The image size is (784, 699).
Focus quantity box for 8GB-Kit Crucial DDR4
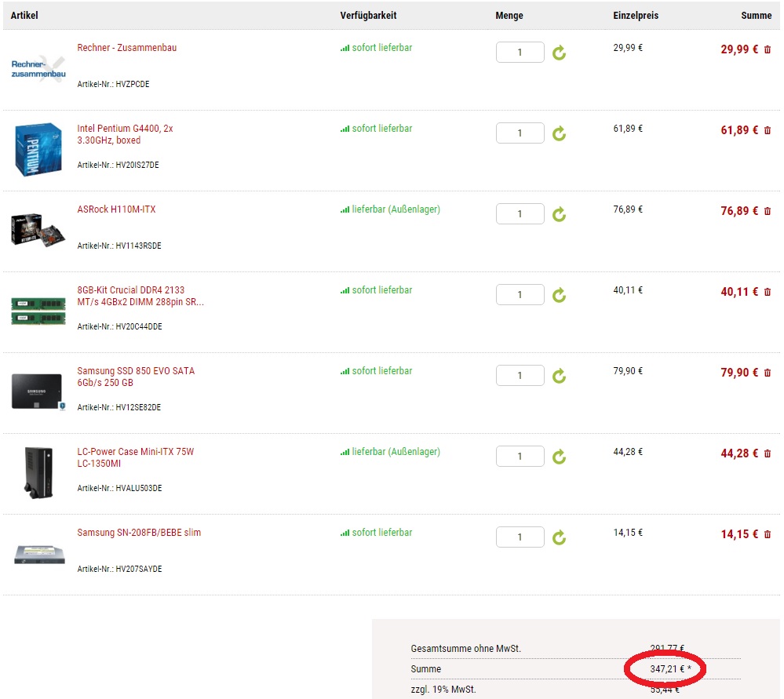pos(520,294)
